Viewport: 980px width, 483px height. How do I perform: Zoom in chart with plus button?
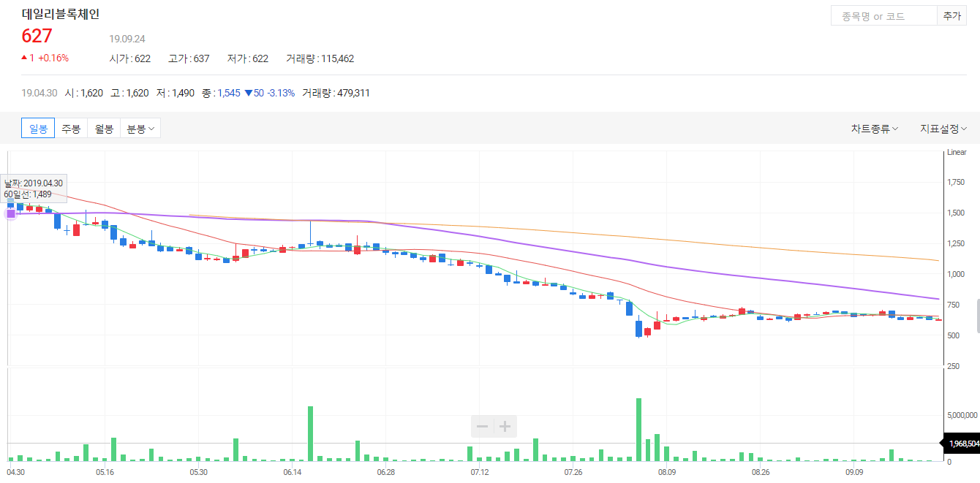505,426
